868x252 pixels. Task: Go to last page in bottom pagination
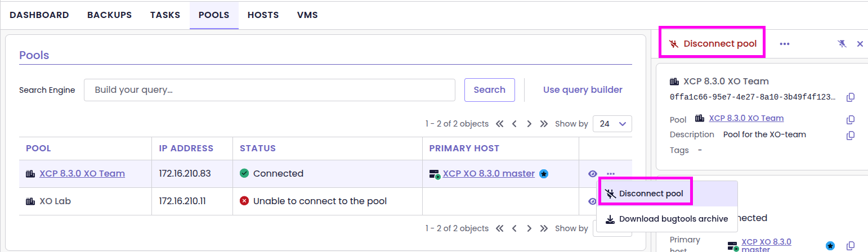point(544,228)
